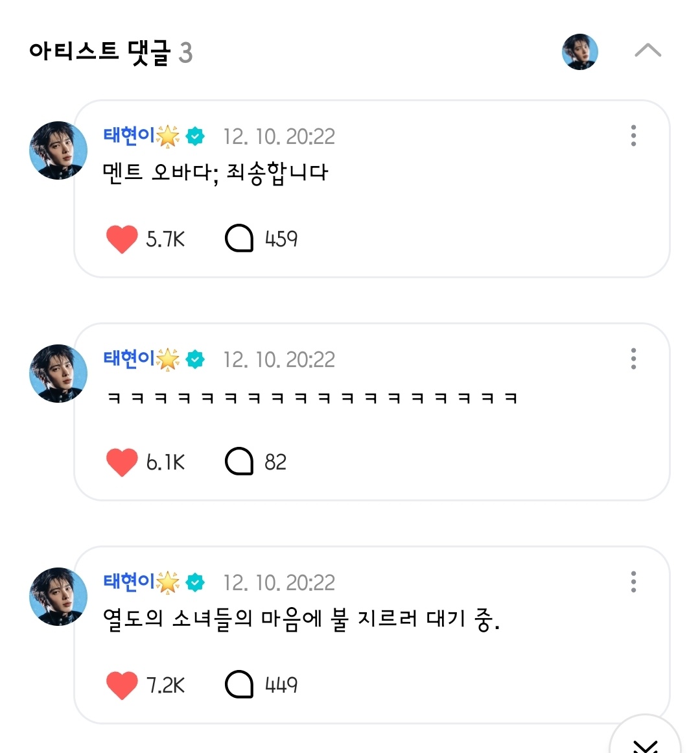Click verified badge on first comment
The height and width of the screenshot is (753, 700).
pyautogui.click(x=195, y=136)
